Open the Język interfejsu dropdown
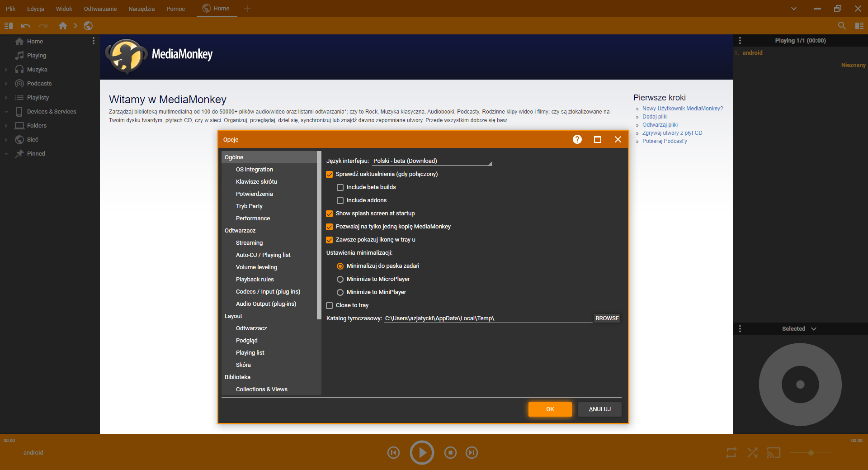Viewport: 868px width, 470px height. [x=432, y=161]
